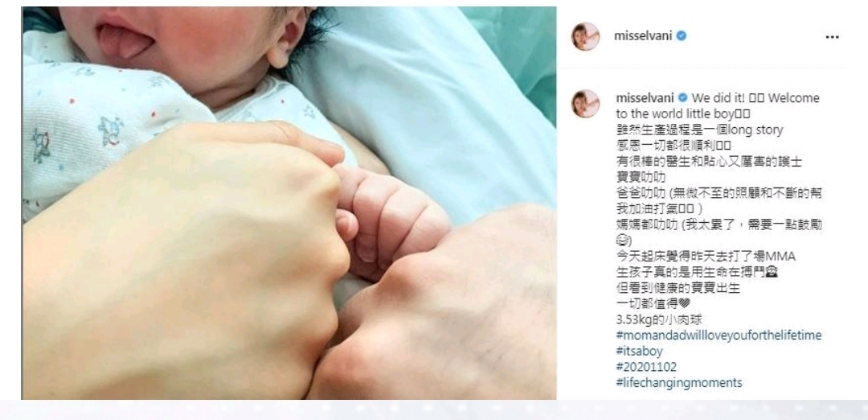The image size is (868, 420).
Task: Click the verified badge beside header username
Action: pos(682,36)
